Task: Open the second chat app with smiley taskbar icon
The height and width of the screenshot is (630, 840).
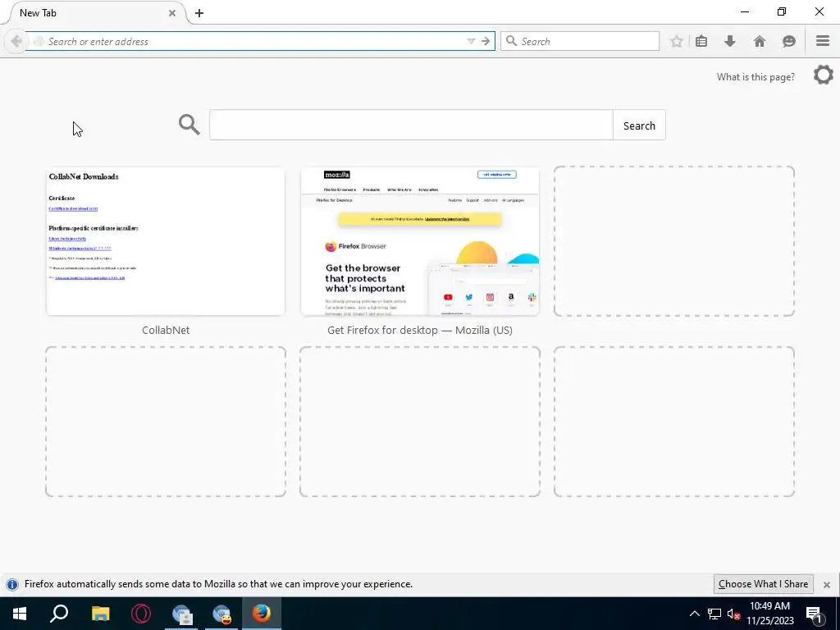Action: click(x=221, y=614)
